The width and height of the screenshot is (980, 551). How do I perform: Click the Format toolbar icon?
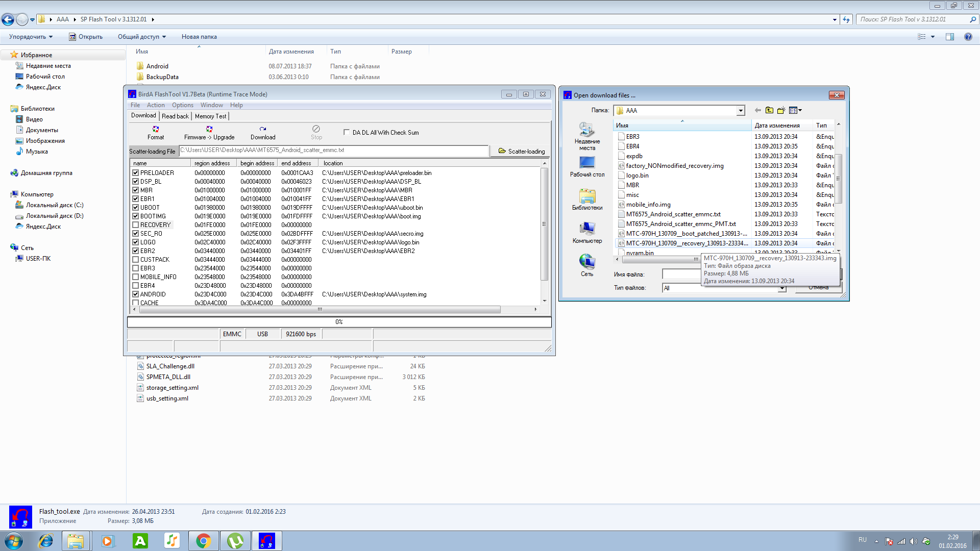pyautogui.click(x=156, y=130)
